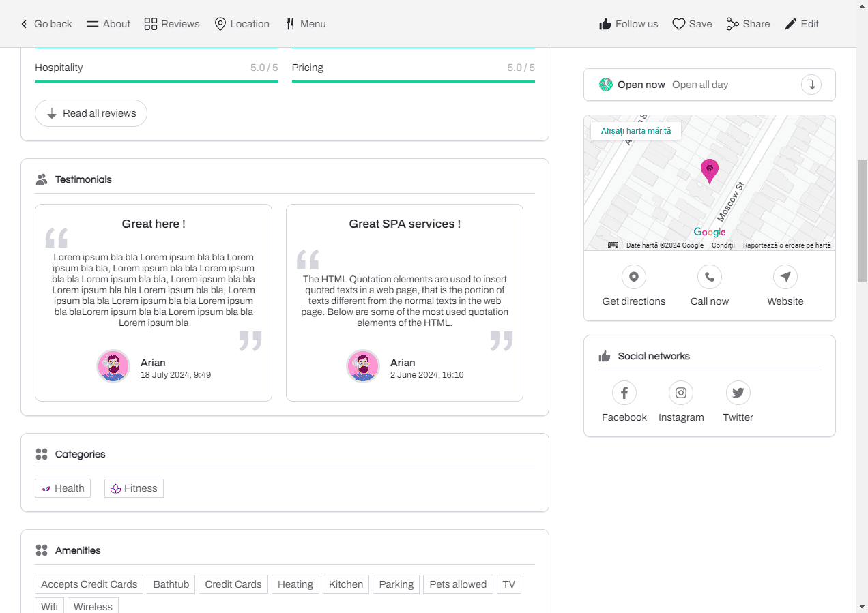
Task: Open the Location section
Action: tap(242, 24)
